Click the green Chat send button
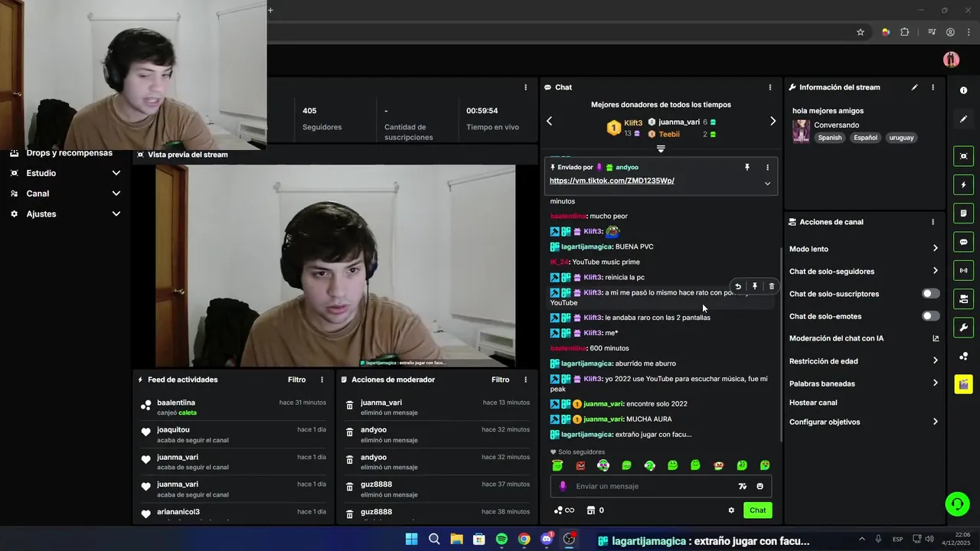 pyautogui.click(x=757, y=510)
